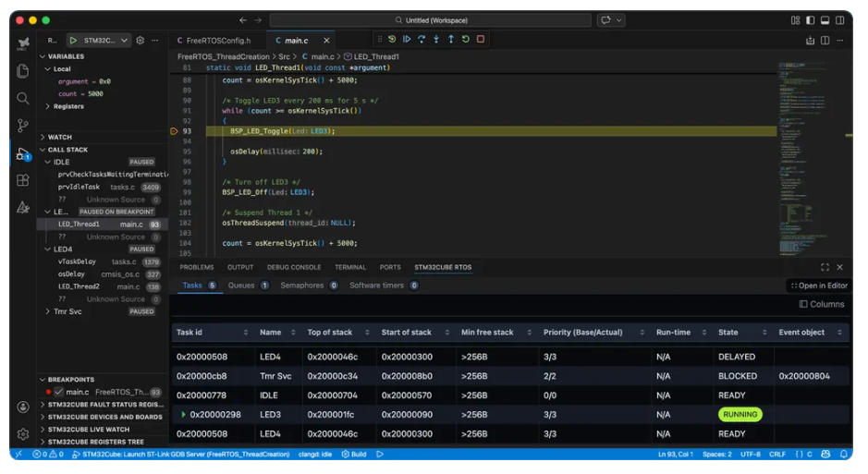Toggle primary side bar visibility
This screenshot has width=868, height=474.
tap(811, 20)
